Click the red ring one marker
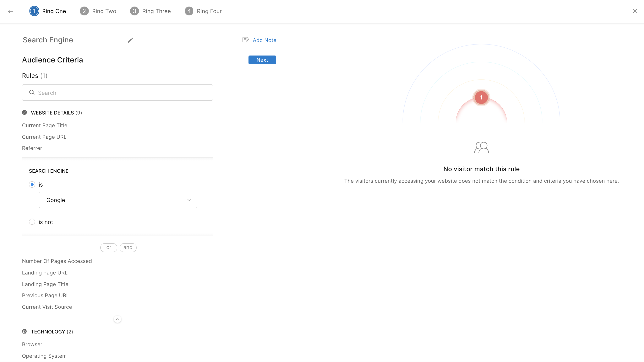The image size is (644, 362). coord(481,98)
